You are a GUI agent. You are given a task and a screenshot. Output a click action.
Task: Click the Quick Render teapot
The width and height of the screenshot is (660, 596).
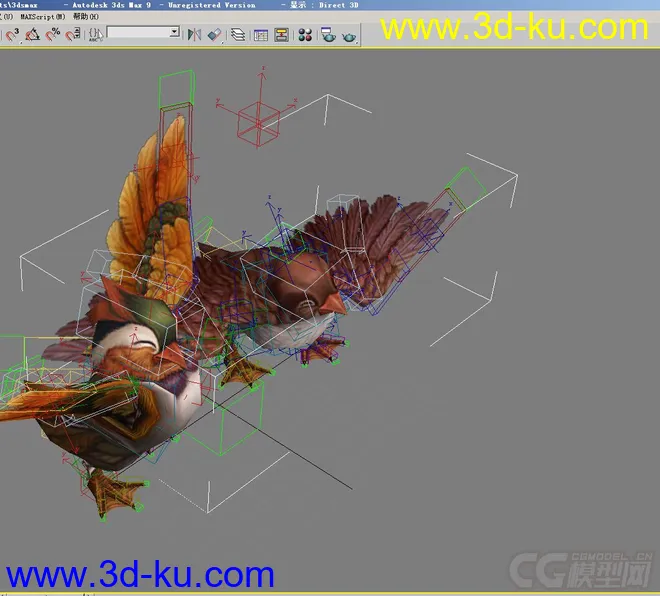[x=349, y=36]
